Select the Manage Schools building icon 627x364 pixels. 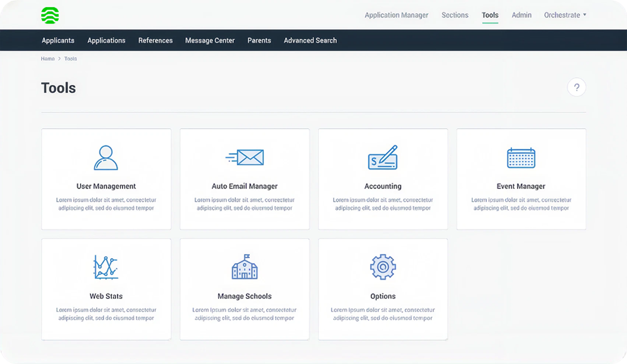(x=245, y=267)
